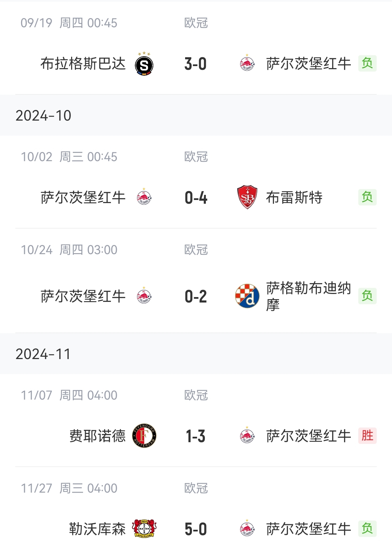392x557 pixels.
Task: Click the Feyenoord Rotterdam club crest
Action: coord(144,436)
